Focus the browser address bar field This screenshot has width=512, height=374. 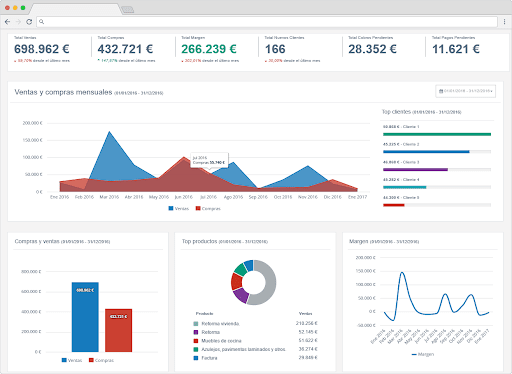[x=267, y=22]
